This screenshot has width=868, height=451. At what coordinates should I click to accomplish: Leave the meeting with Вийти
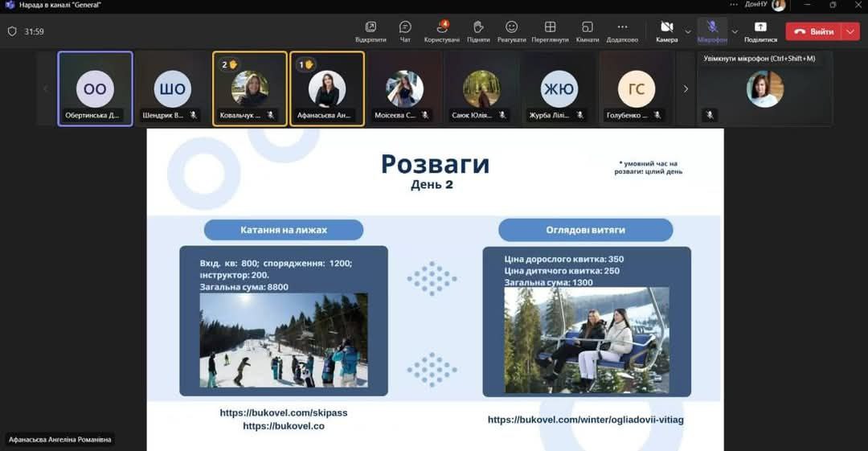(x=814, y=31)
